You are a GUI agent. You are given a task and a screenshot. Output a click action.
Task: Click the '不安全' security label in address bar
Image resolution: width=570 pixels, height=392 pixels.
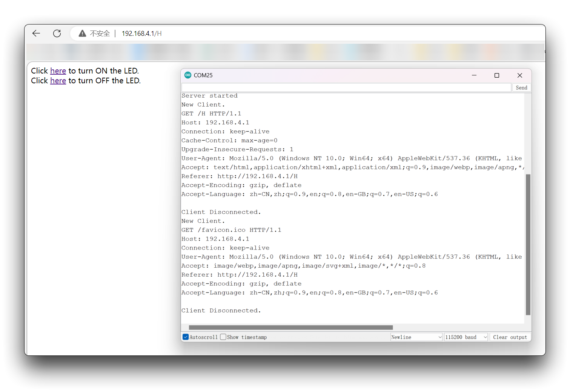(100, 34)
